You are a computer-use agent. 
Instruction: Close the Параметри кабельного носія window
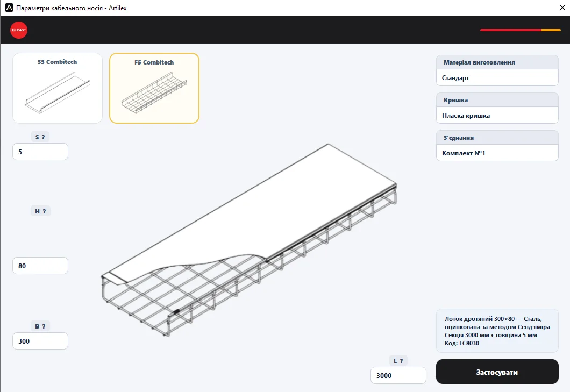[x=562, y=8]
